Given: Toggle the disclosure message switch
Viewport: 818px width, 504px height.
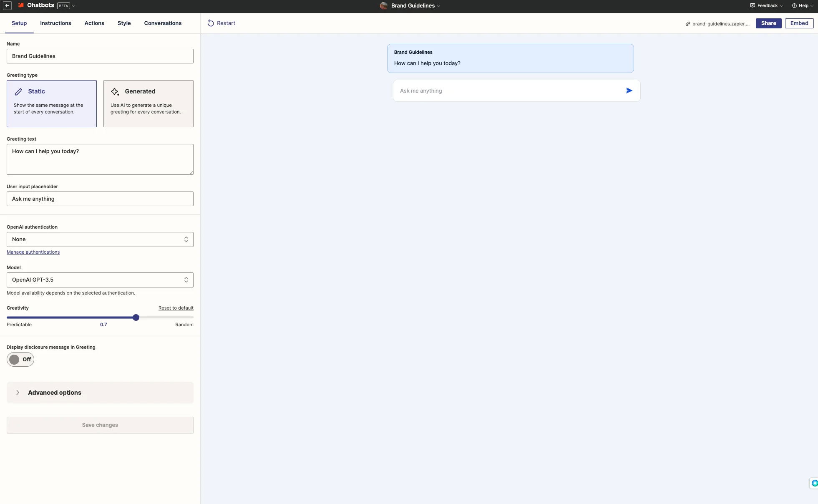Looking at the screenshot, I should coord(20,359).
